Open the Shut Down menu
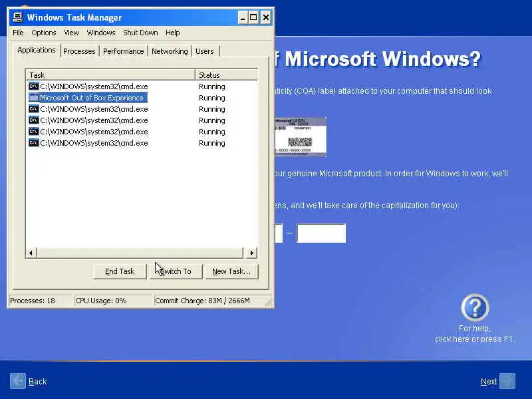 coord(140,33)
